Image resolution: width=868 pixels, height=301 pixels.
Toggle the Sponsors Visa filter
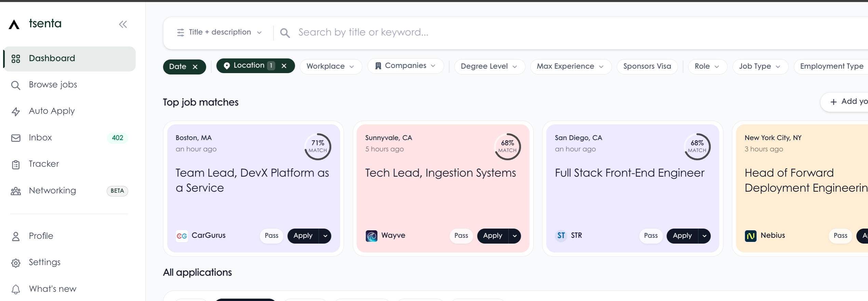[x=647, y=66]
